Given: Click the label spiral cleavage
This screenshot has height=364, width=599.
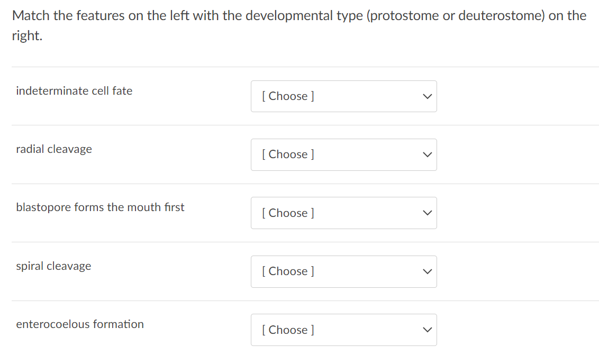Looking at the screenshot, I should [x=53, y=266].
